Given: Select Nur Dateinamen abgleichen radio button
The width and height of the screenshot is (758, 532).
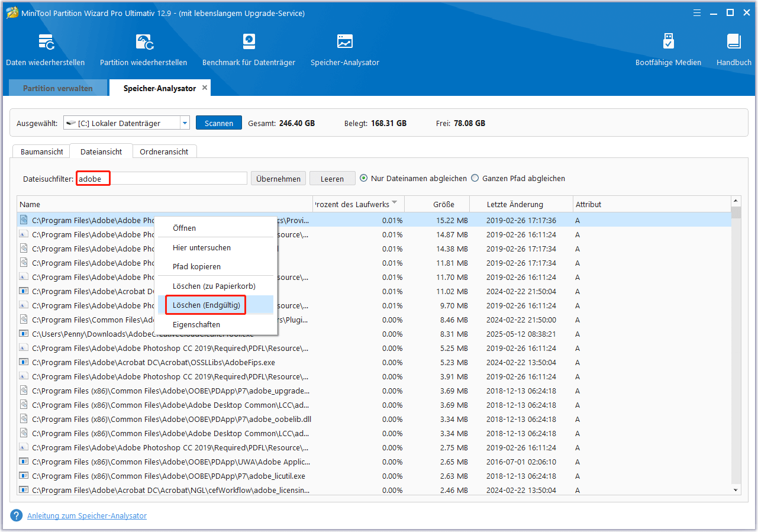Looking at the screenshot, I should pos(363,178).
